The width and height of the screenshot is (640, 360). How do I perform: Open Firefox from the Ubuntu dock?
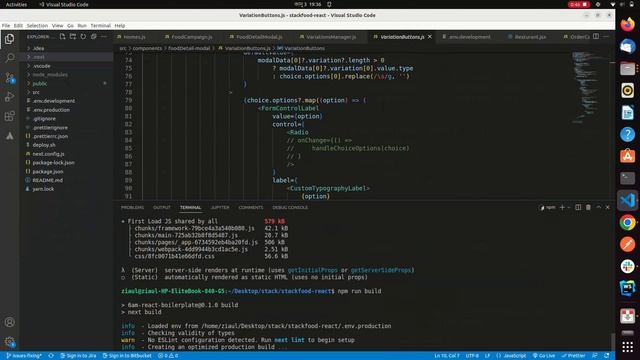(627, 24)
